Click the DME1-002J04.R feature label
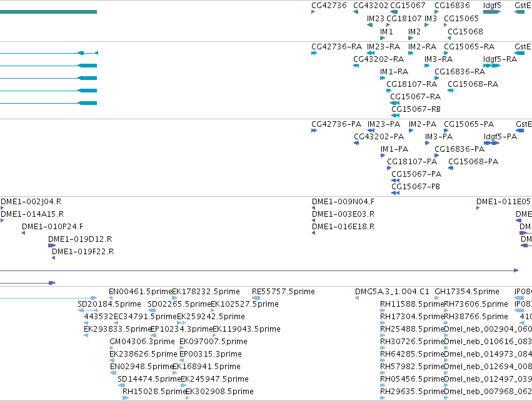532x401 pixels. pos(31,202)
